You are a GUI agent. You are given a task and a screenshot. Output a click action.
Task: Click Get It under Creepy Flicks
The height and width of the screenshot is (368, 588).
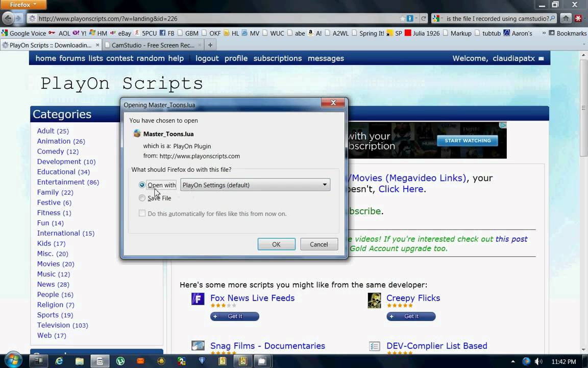[x=411, y=316]
